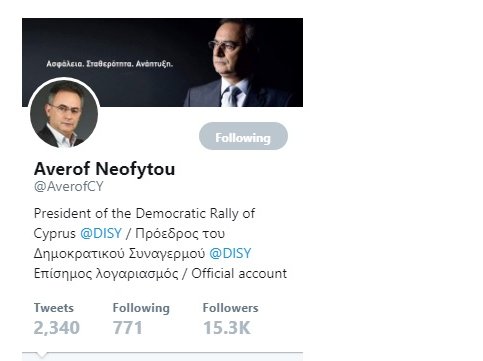This screenshot has width=483, height=361.
Task: Toggle the Following button to unfollow
Action: pyautogui.click(x=243, y=136)
